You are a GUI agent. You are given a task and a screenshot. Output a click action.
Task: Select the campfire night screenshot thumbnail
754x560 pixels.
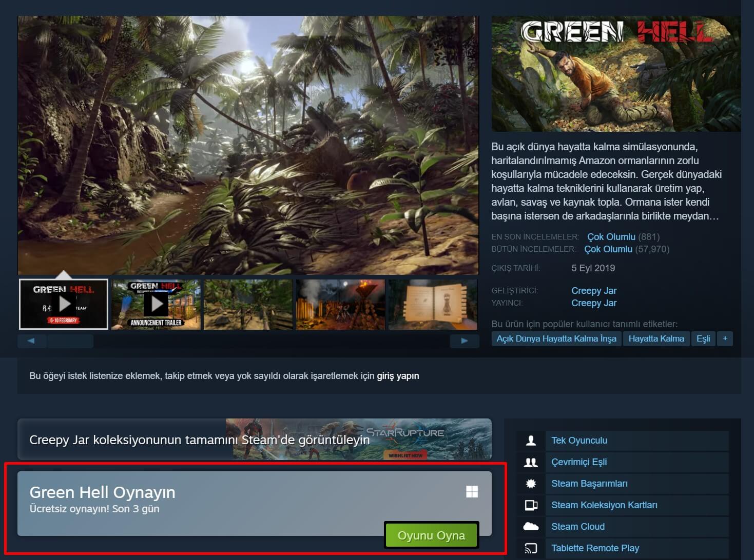coord(341,304)
